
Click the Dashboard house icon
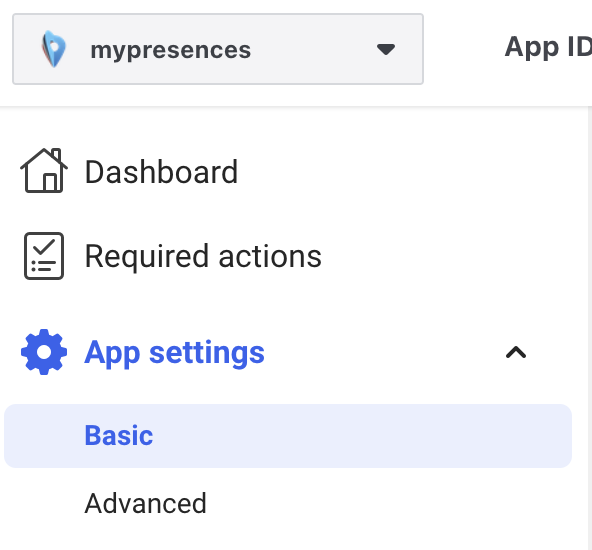tap(44, 171)
